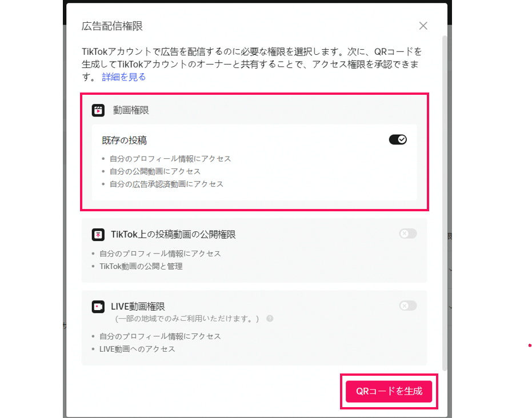Click the 動画権限 video clip icon

(x=98, y=110)
